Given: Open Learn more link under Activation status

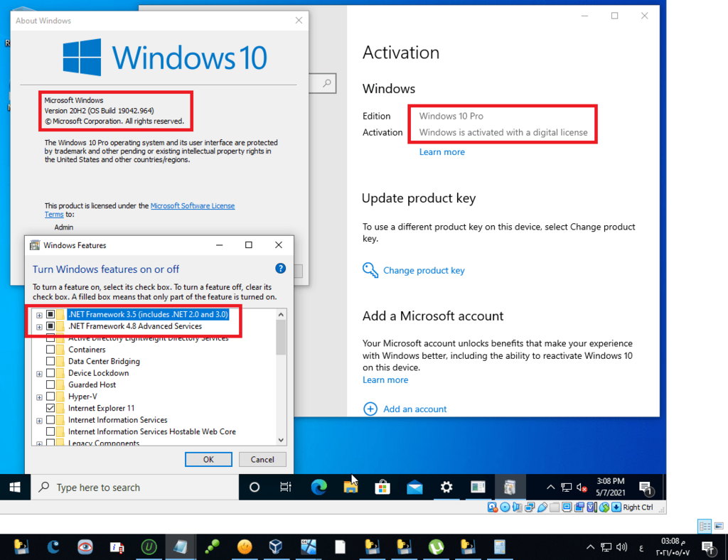Looking at the screenshot, I should [x=441, y=151].
